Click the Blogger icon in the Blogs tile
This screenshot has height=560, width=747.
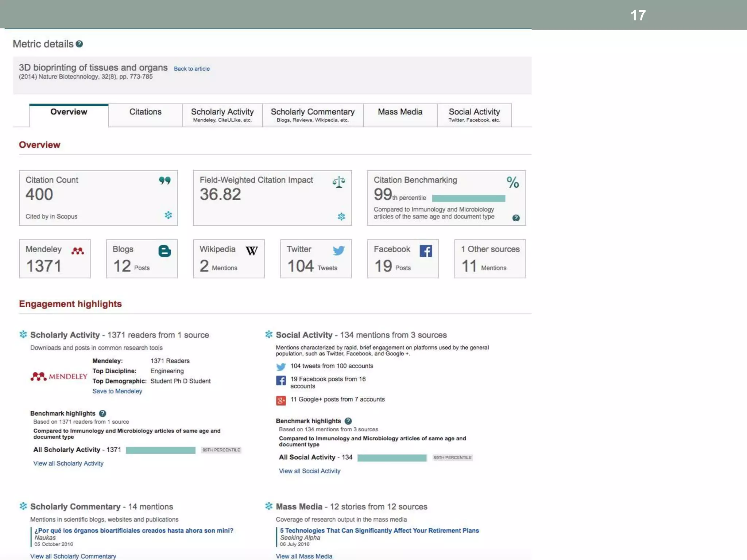click(x=165, y=251)
